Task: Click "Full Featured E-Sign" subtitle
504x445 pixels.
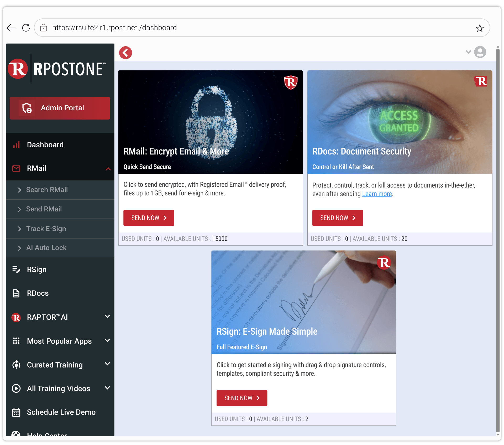Action: coord(242,347)
